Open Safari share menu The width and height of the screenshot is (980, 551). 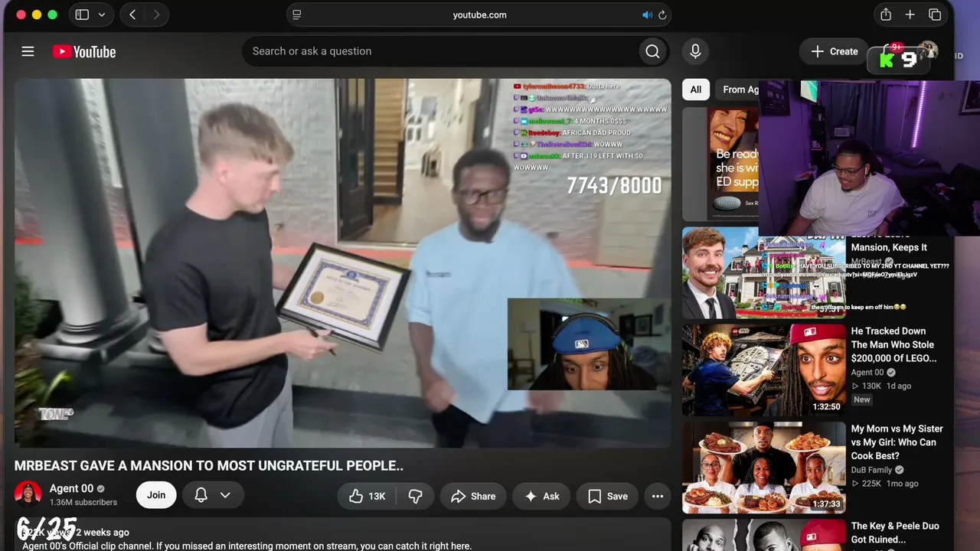[x=886, y=15]
